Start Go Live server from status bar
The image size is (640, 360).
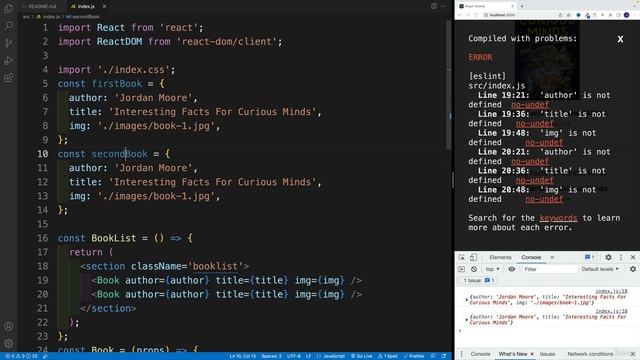(362, 356)
